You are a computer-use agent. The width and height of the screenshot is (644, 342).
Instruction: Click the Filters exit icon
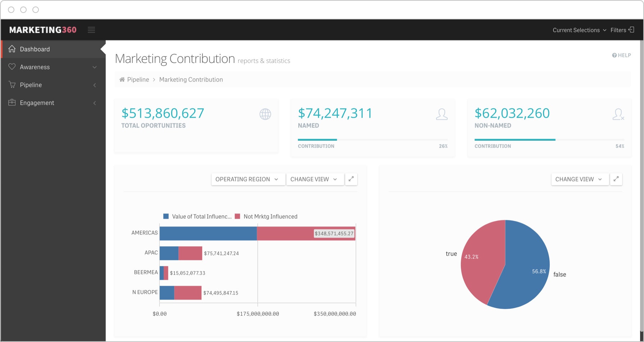(x=631, y=30)
